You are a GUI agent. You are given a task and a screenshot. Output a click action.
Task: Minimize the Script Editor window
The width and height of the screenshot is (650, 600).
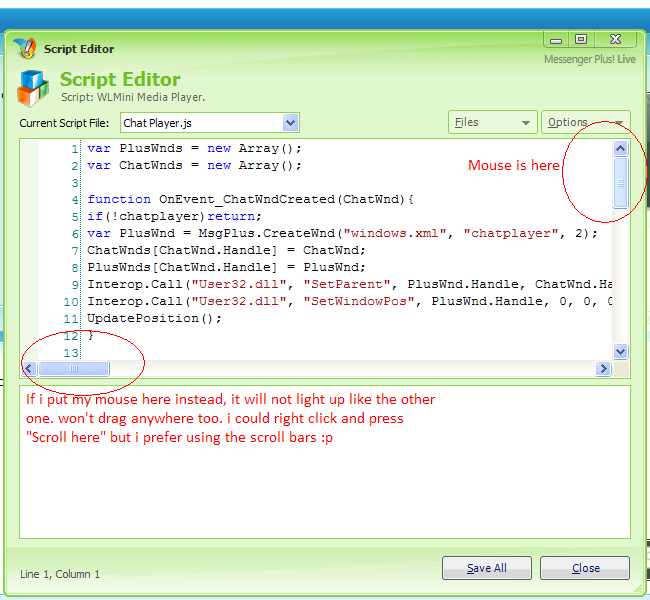558,40
